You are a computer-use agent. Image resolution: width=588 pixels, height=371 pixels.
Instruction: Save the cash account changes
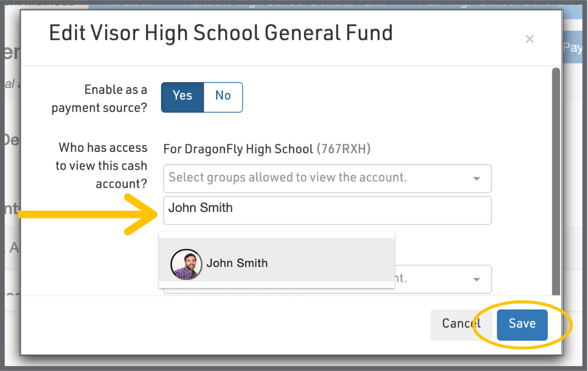tap(522, 324)
